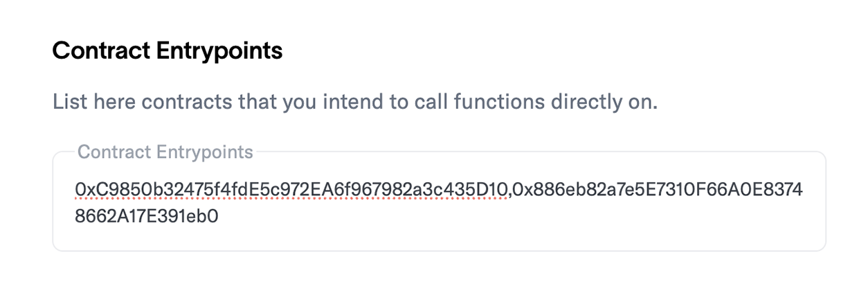Click the red-underlined misspelled address text

click(x=291, y=188)
